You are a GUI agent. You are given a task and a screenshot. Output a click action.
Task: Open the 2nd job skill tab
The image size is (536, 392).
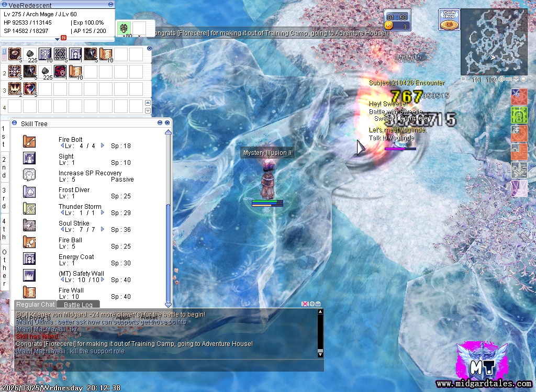point(4,167)
